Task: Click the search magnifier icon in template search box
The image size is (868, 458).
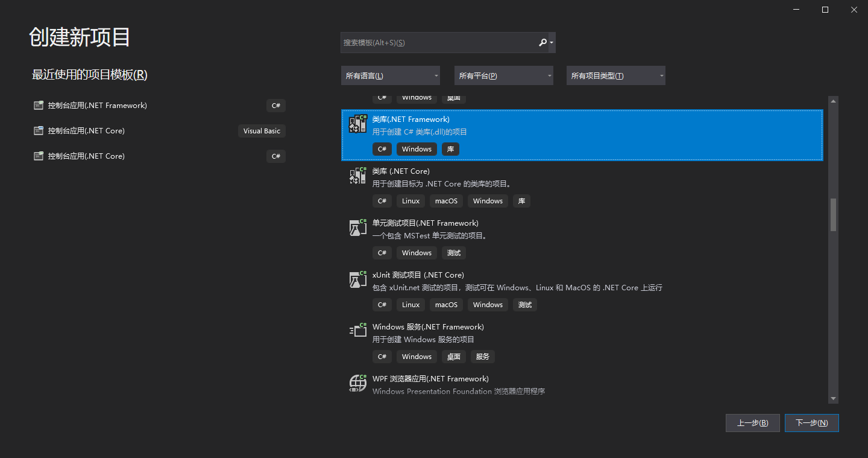Action: 542,43
